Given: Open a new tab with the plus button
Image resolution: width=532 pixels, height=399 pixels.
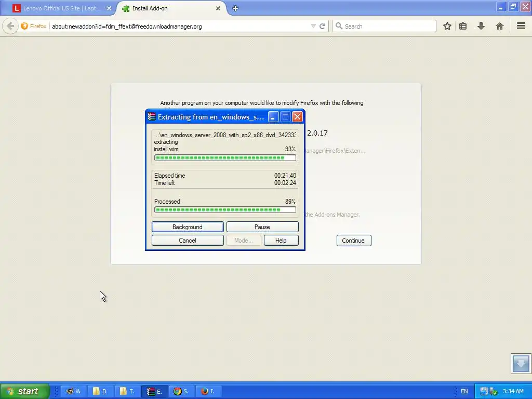Looking at the screenshot, I should (x=235, y=8).
